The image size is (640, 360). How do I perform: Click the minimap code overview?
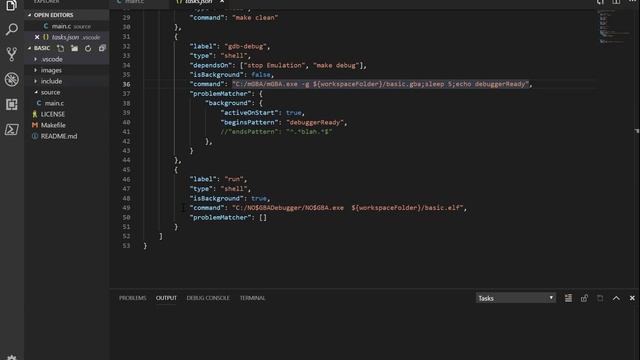point(614,27)
